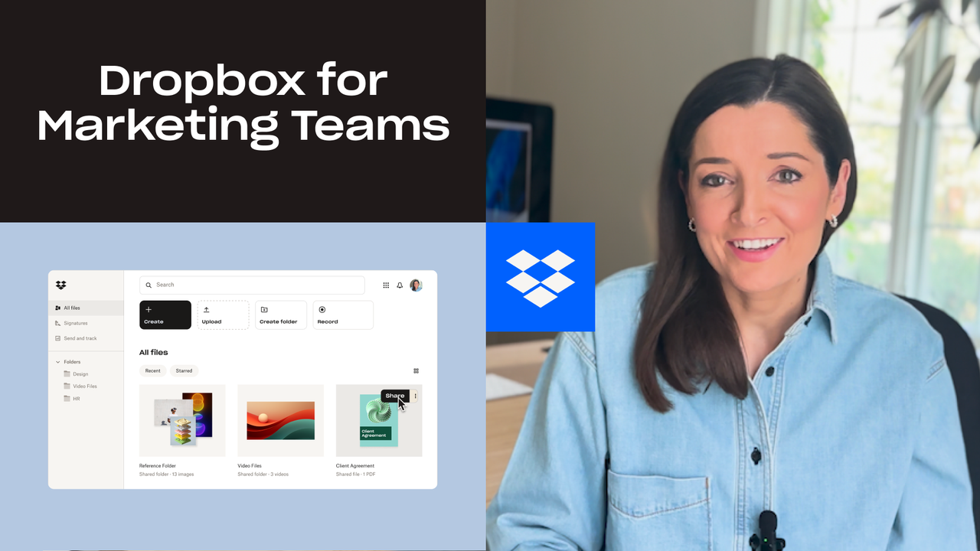Click the large blue Dropbox logo overlay

point(541,276)
